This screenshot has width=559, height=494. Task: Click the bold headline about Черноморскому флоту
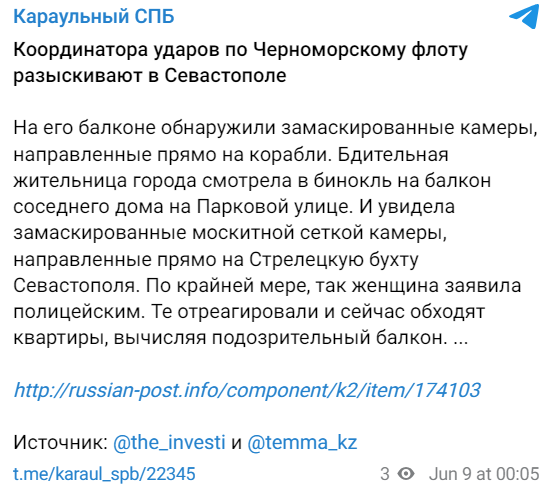[x=240, y=62]
